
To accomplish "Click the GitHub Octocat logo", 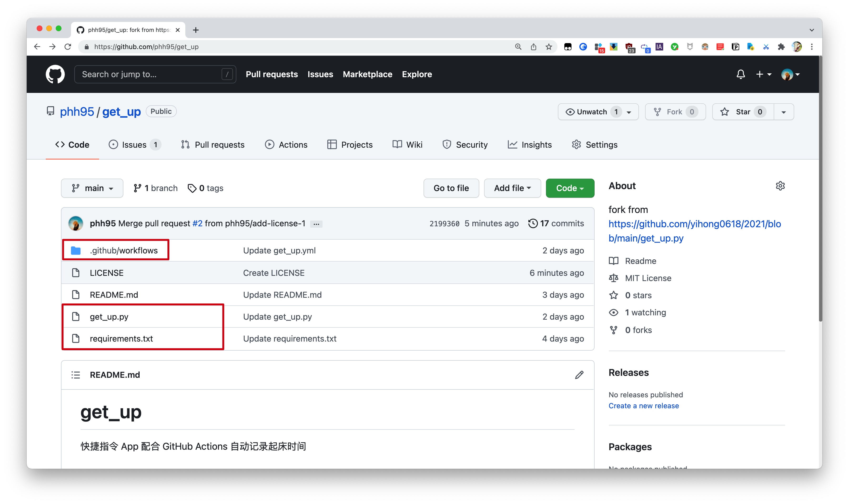I will [x=55, y=74].
